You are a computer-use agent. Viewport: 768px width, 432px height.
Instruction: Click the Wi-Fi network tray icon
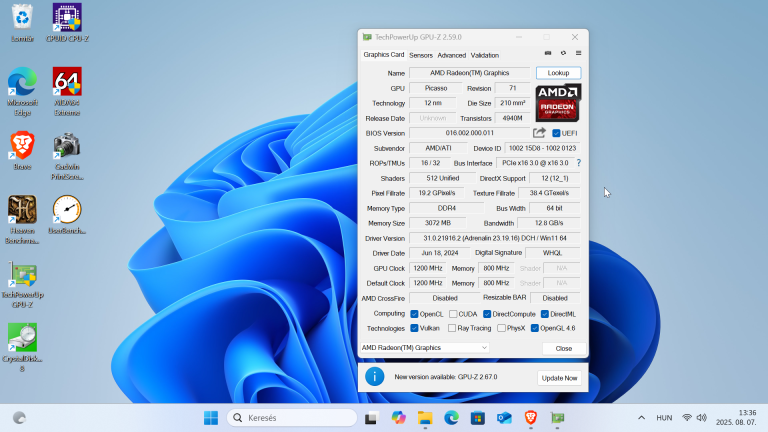(687, 418)
